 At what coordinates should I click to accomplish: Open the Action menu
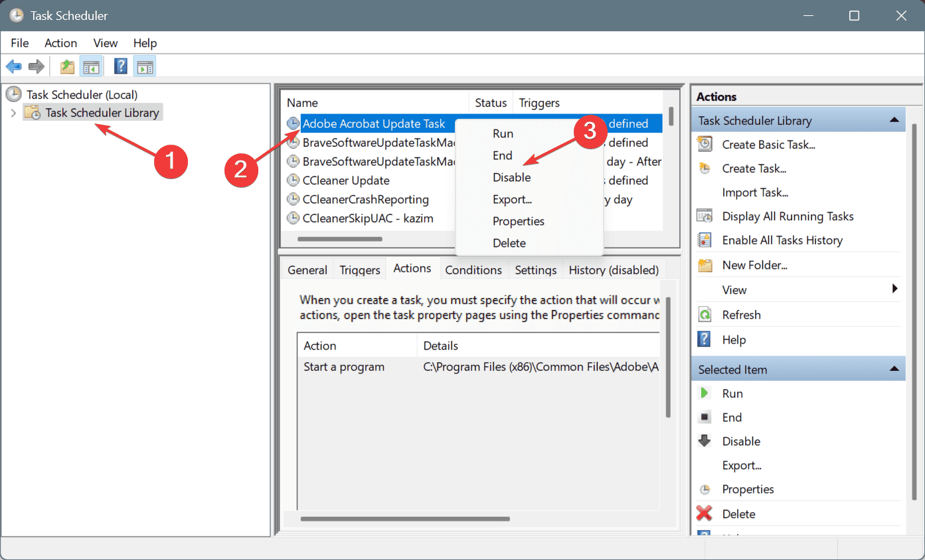(60, 43)
